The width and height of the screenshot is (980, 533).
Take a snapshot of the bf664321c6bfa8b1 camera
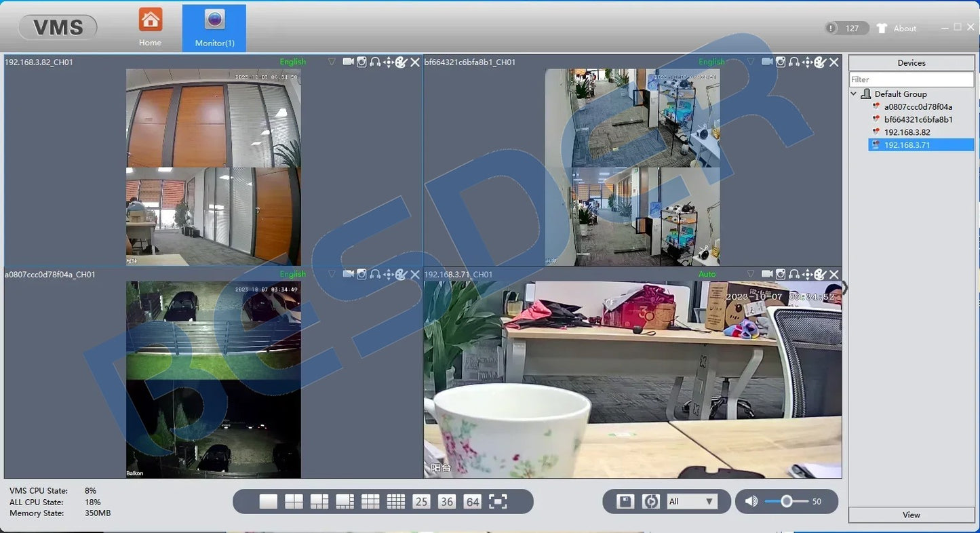click(781, 62)
